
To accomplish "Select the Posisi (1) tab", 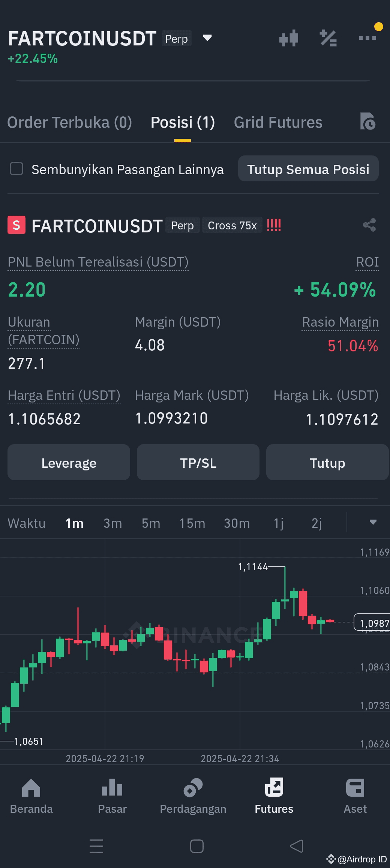I will [183, 122].
